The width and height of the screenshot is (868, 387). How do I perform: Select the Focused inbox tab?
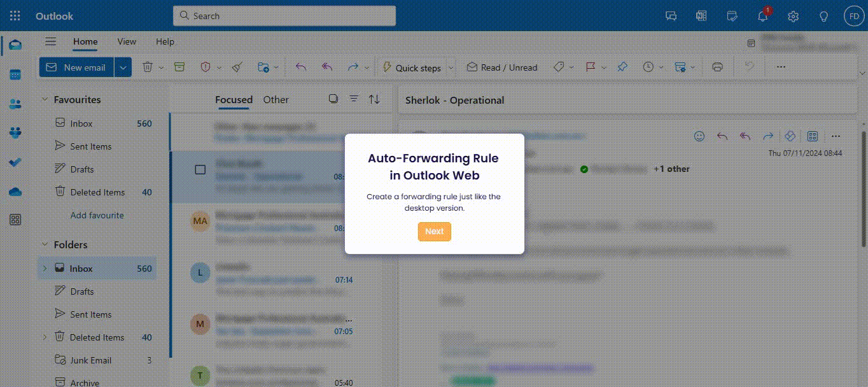[x=234, y=99]
